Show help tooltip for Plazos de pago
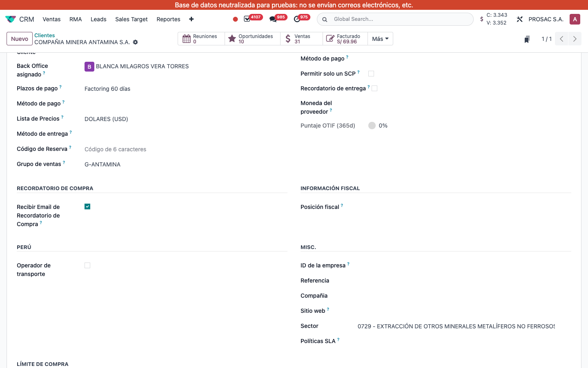The width and height of the screenshot is (588, 368). tap(60, 87)
